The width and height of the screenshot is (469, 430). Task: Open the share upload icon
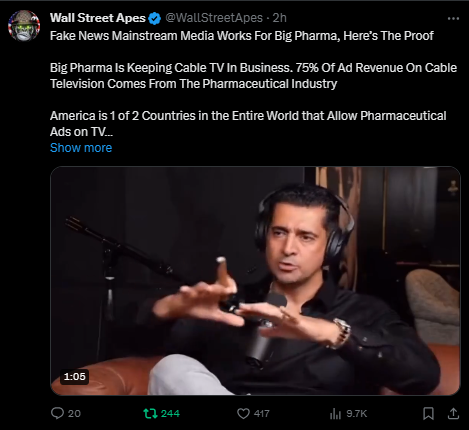453,414
